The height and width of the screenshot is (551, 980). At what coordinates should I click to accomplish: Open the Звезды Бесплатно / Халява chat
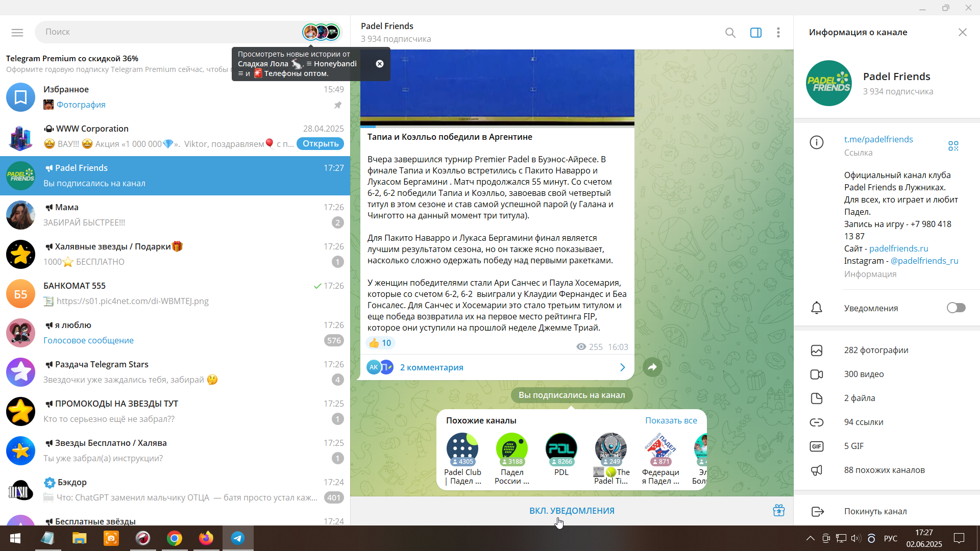pos(175,450)
